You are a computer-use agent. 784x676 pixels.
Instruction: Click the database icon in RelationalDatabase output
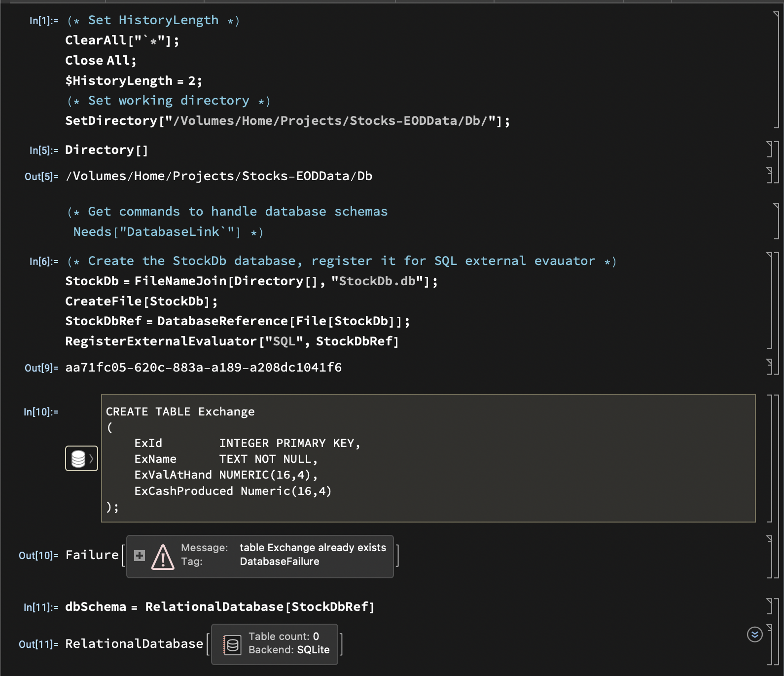click(x=232, y=644)
